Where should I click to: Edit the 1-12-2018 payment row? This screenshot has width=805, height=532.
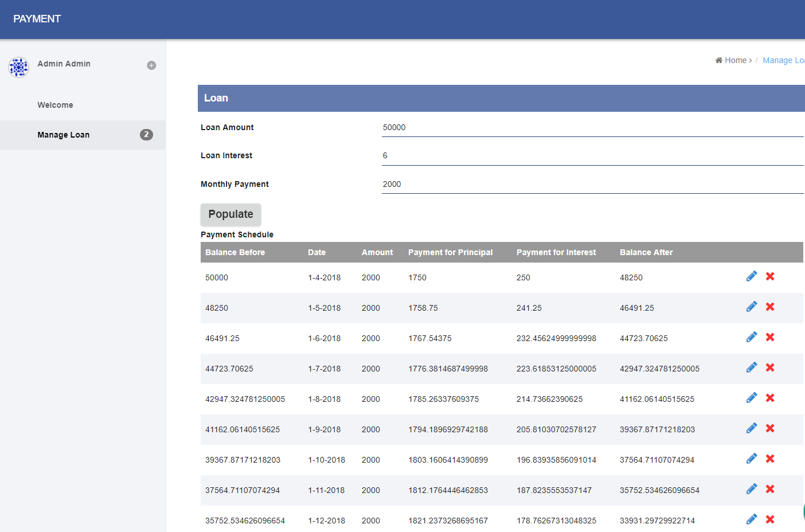point(751,519)
